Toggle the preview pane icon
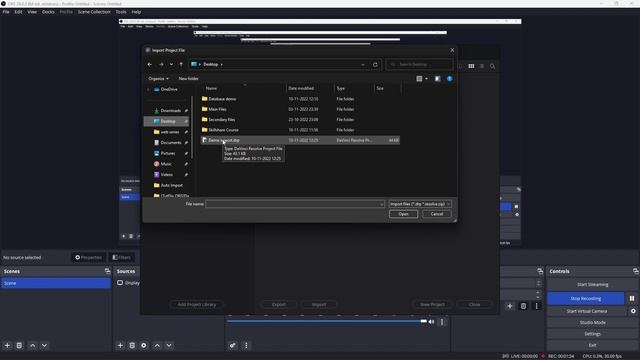The image size is (640, 360). pos(438,79)
